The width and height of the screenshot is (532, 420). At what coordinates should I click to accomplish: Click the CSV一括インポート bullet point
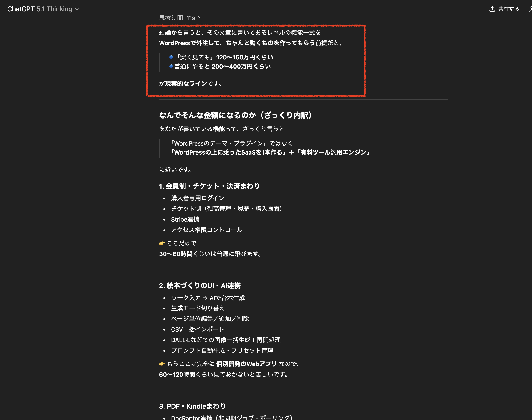point(197,329)
